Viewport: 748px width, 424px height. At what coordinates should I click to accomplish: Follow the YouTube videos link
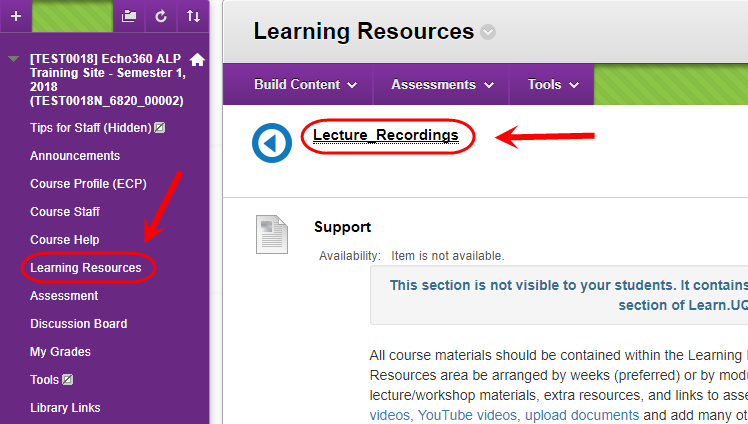[x=467, y=415]
